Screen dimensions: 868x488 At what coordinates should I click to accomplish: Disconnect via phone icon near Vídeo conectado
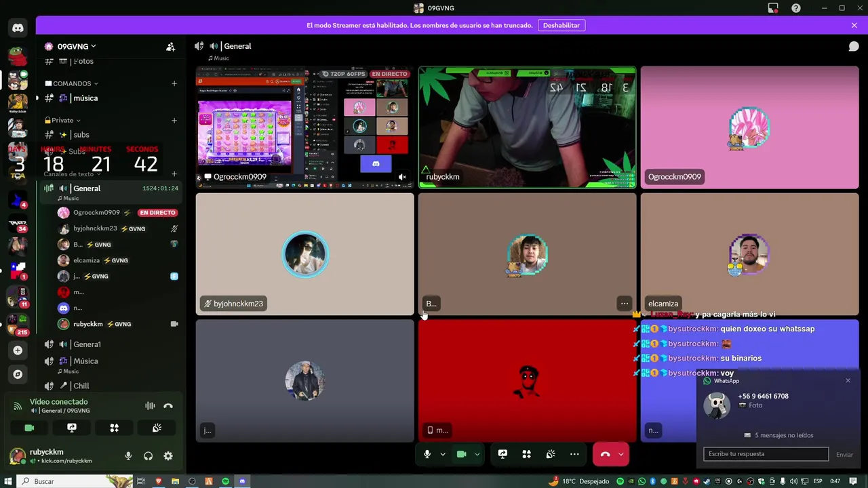[x=168, y=406]
